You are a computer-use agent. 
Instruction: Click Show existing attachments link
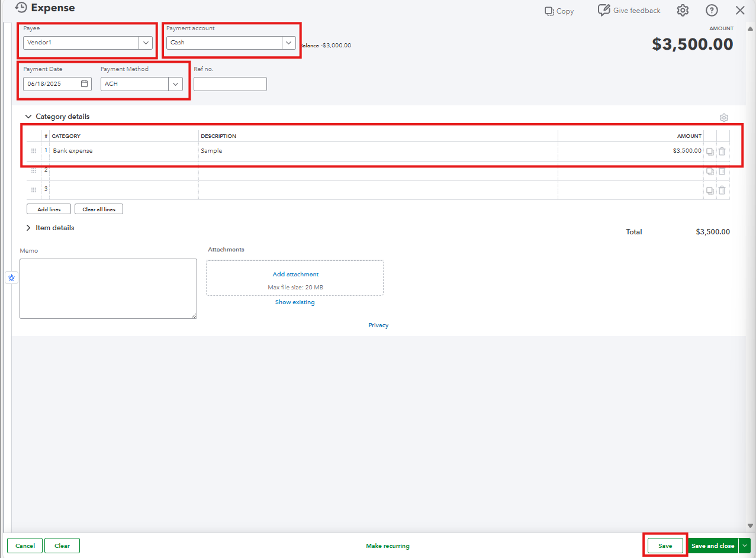pos(295,302)
